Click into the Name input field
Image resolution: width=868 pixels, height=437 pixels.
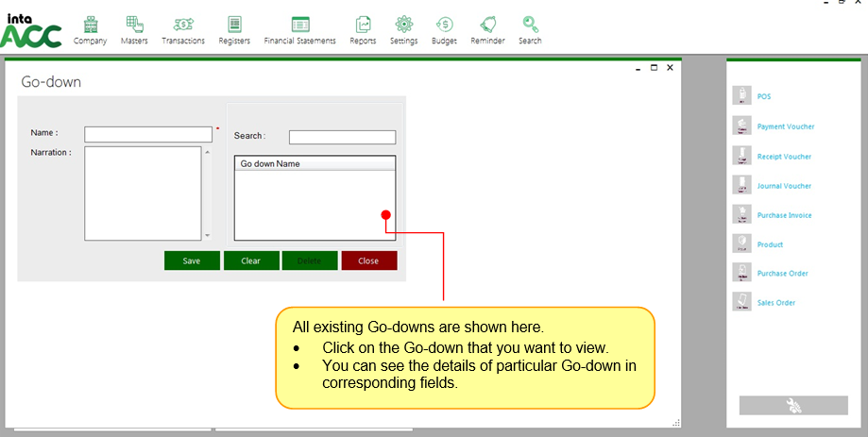pos(148,134)
